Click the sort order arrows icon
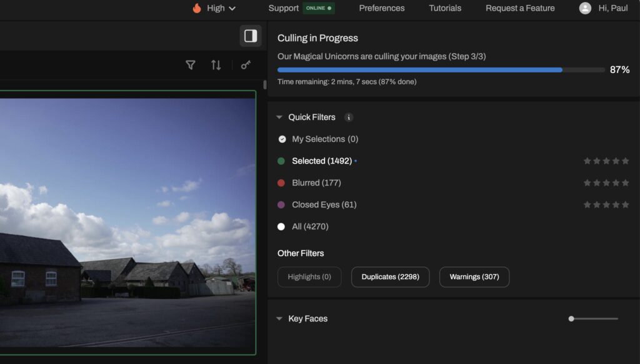 click(x=215, y=64)
